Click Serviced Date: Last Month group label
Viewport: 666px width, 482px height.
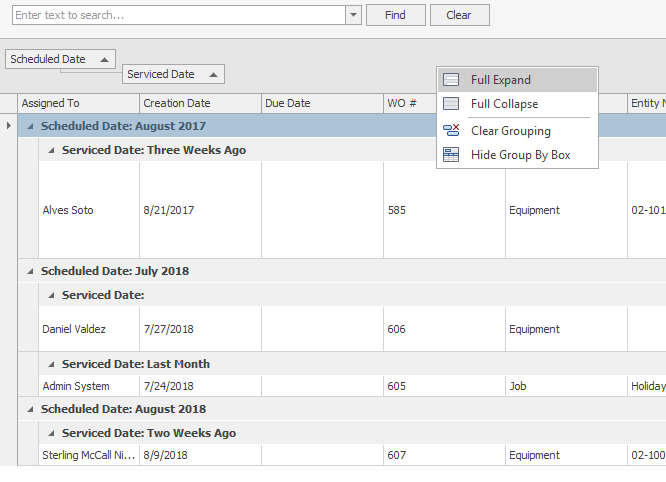pos(135,364)
